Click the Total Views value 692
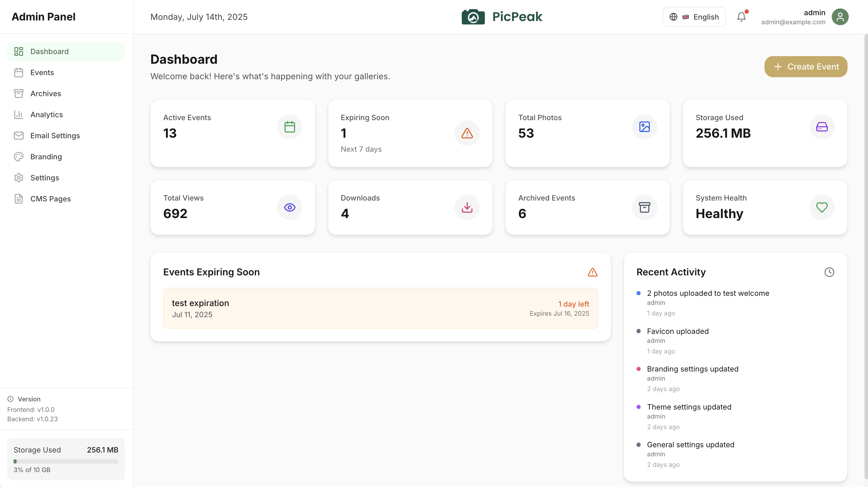The height and width of the screenshot is (487, 868). pyautogui.click(x=175, y=214)
